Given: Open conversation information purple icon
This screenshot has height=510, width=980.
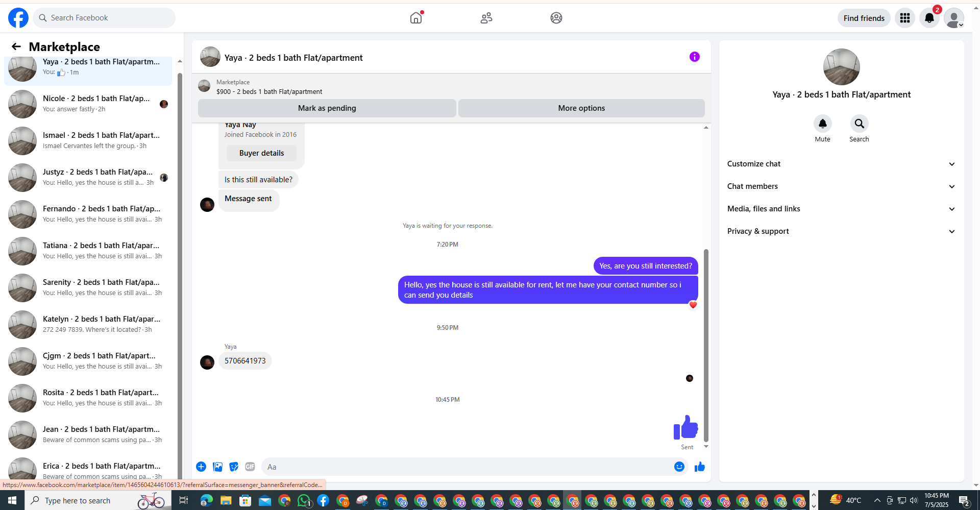Looking at the screenshot, I should tap(695, 57).
